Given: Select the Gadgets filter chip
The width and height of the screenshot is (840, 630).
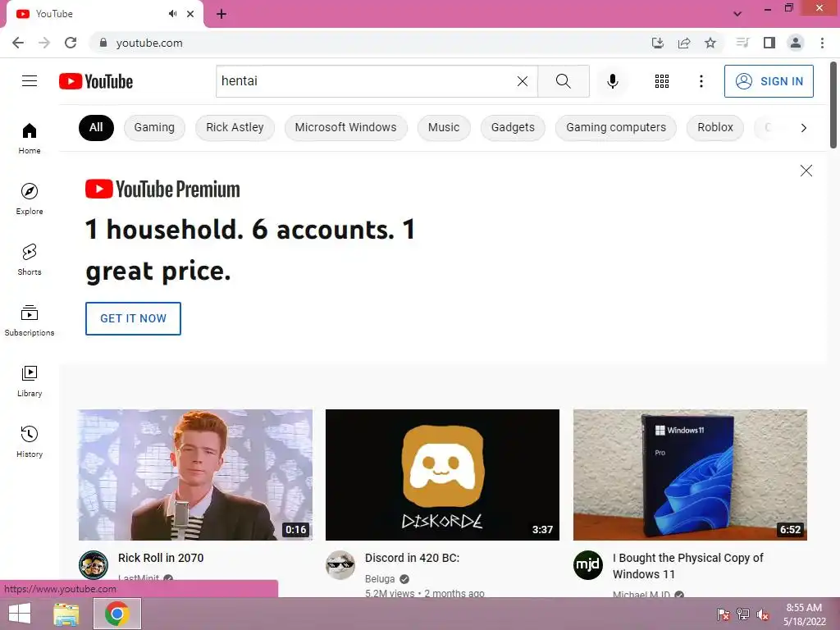Looking at the screenshot, I should (513, 127).
